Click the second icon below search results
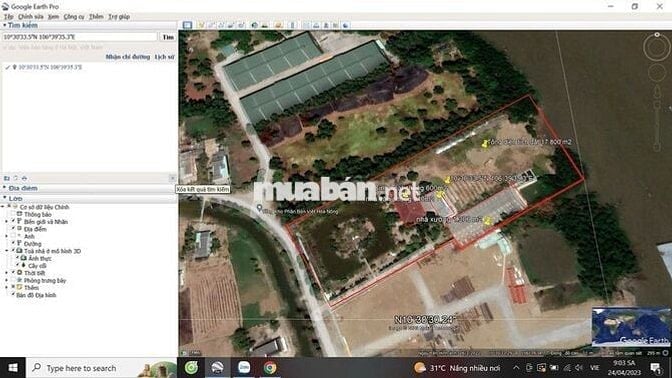Image resolution: width=672 pixels, height=378 pixels. [15, 178]
